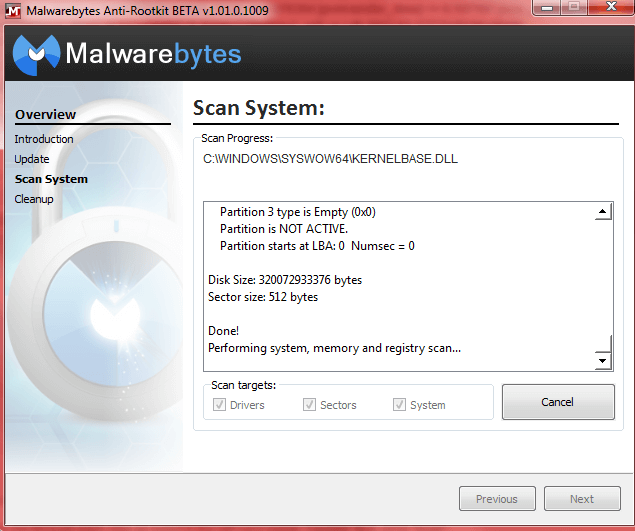The image size is (635, 531).
Task: Click the 'Partition is NOT ACTIVE.' line
Action: pyautogui.click(x=284, y=229)
